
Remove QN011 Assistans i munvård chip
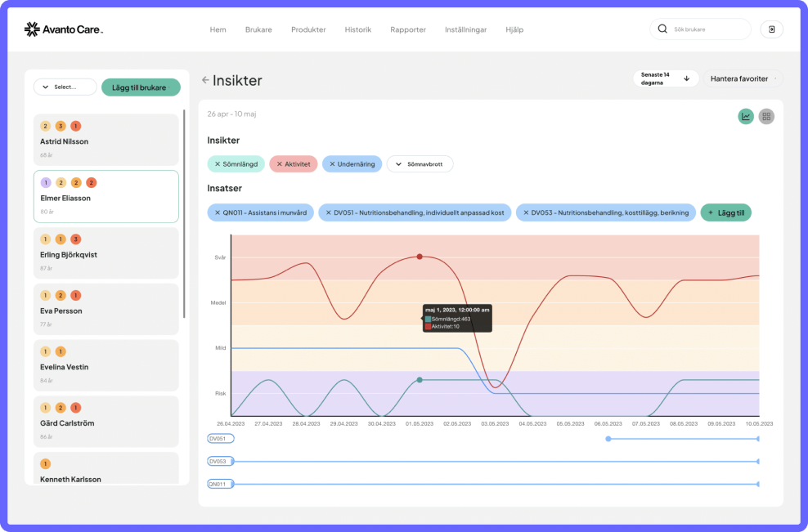[x=217, y=212]
